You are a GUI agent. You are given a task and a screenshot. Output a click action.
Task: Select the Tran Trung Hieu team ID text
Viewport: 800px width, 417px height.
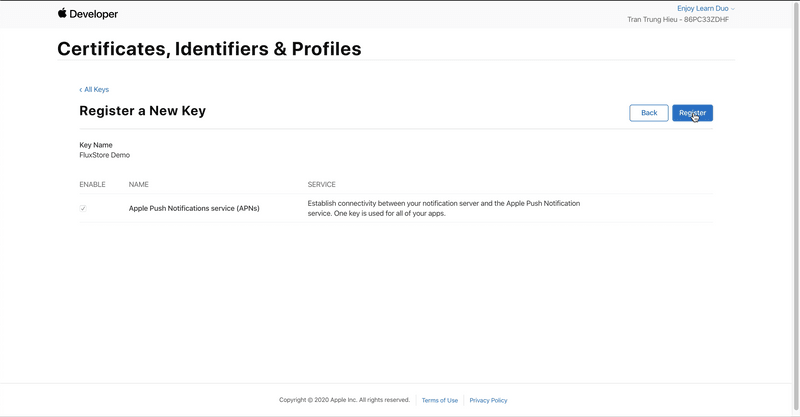click(x=678, y=19)
